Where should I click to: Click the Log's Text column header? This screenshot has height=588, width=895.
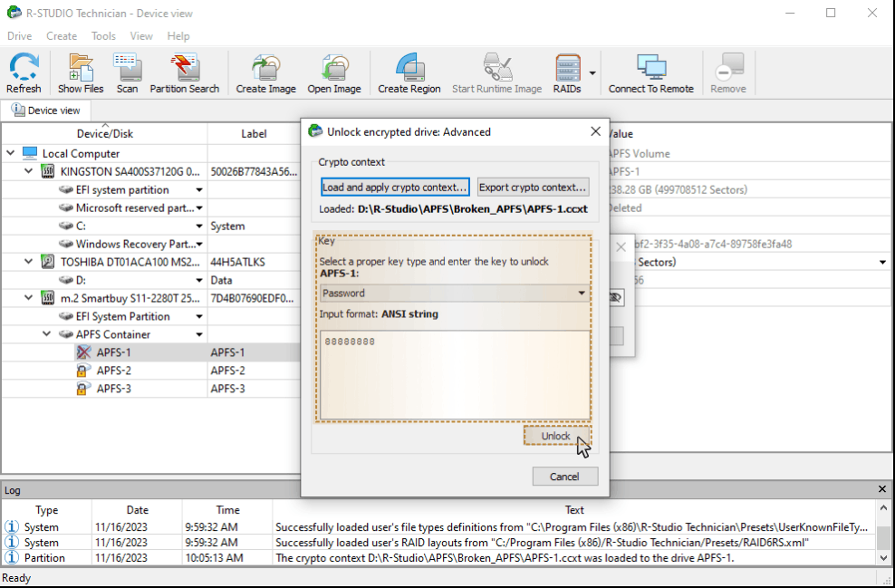coord(574,510)
